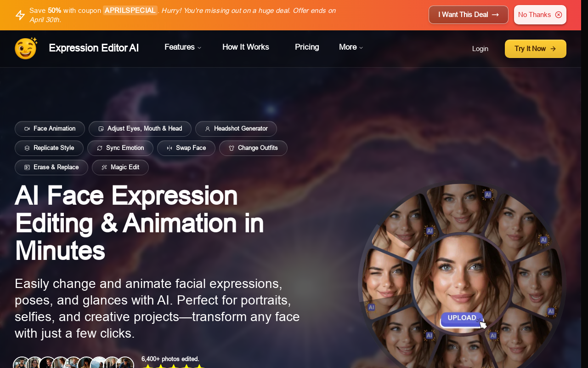Click the Expression Editor AI site title
The width and height of the screenshot is (588, 368).
pyautogui.click(x=94, y=48)
